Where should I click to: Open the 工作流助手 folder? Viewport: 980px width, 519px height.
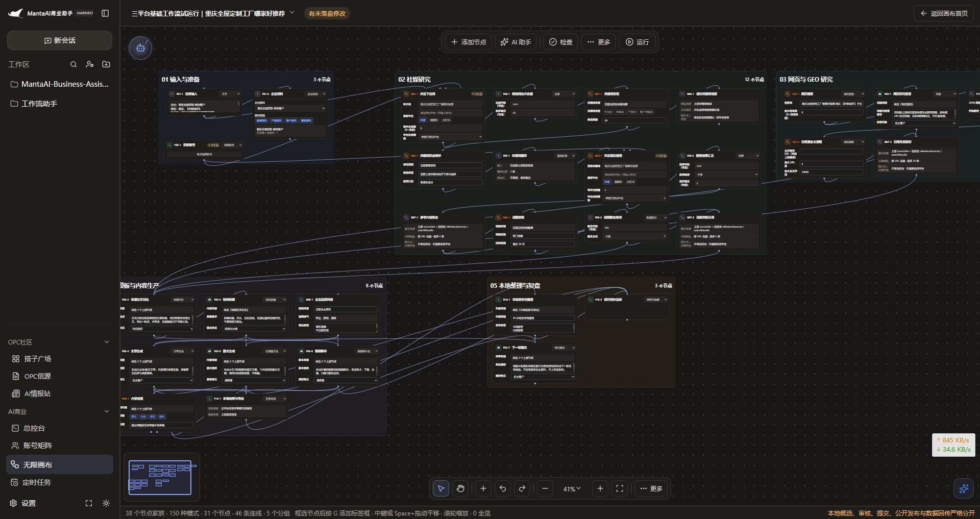tap(60, 104)
